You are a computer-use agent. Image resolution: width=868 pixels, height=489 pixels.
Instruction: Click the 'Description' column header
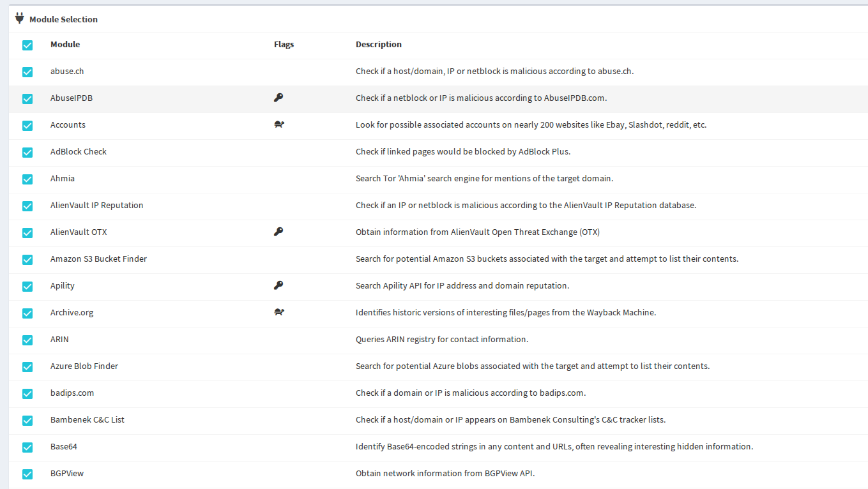tap(379, 44)
